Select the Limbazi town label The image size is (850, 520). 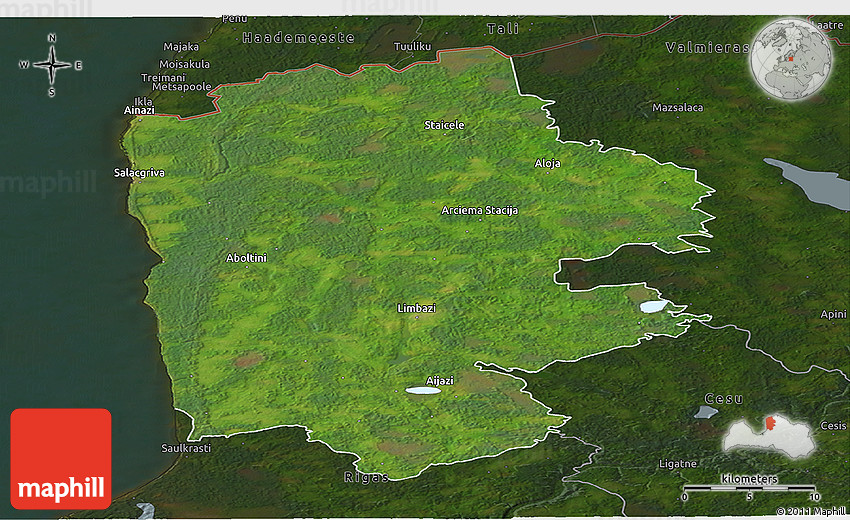[416, 308]
